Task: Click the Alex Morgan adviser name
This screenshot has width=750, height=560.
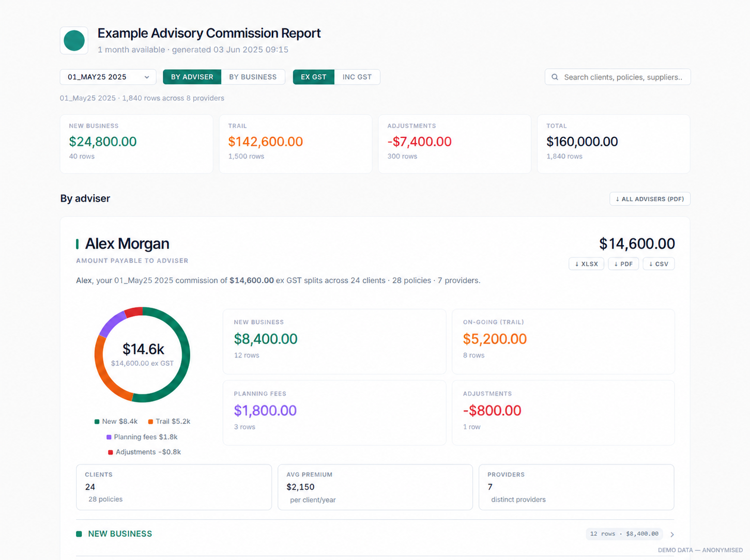Action: [127, 243]
